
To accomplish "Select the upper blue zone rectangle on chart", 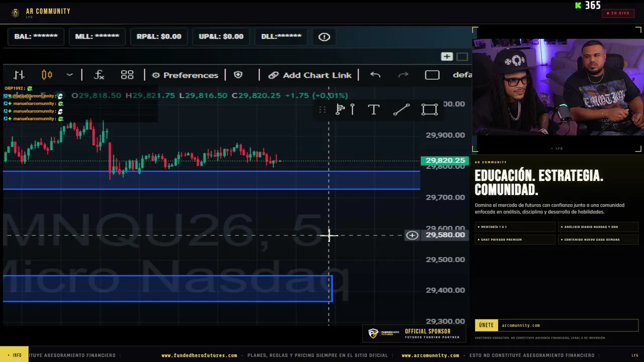I will click(211, 180).
